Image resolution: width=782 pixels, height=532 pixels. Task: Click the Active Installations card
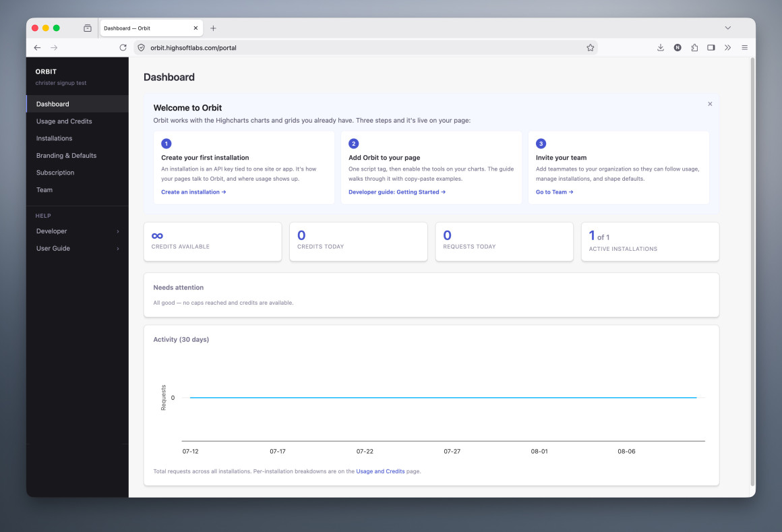650,242
